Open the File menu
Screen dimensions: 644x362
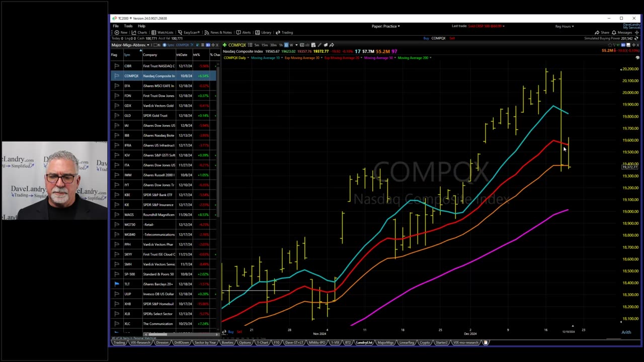(x=116, y=26)
